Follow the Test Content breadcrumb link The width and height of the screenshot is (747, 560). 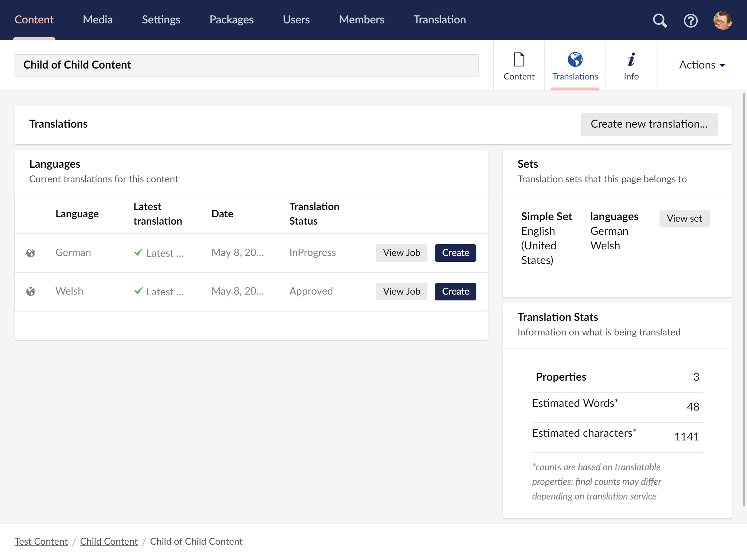(x=41, y=541)
